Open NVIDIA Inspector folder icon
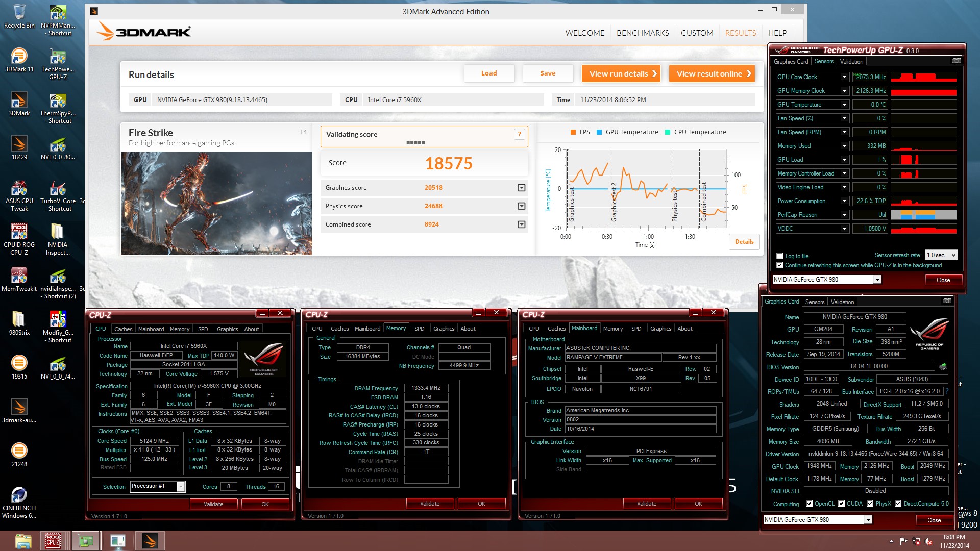The image size is (980, 551). 58,239
